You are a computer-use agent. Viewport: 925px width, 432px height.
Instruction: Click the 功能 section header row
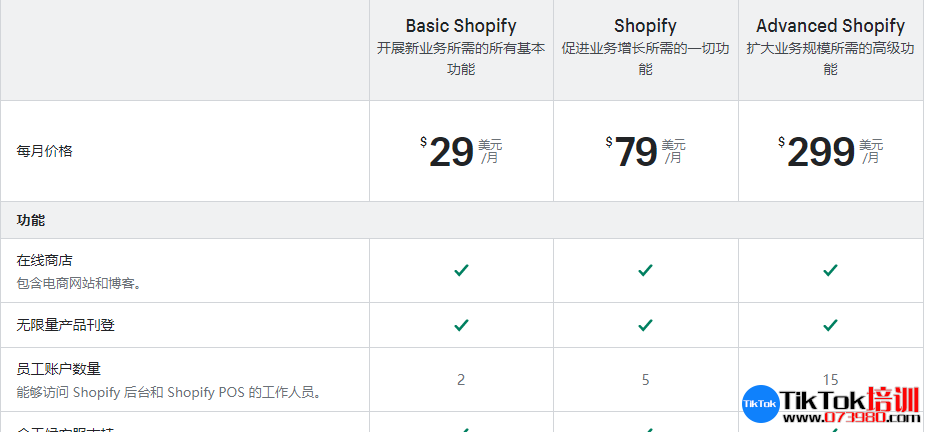coord(462,220)
